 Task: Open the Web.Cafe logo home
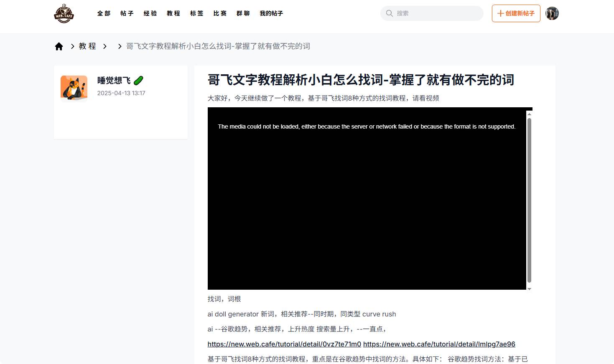click(64, 13)
